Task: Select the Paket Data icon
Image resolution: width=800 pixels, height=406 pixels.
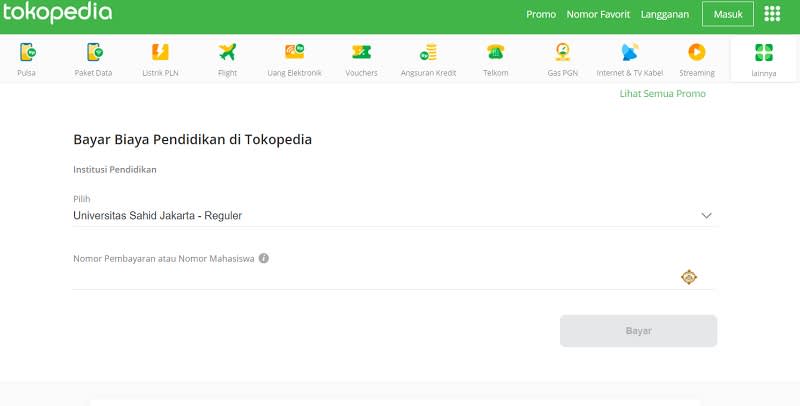Action: click(x=95, y=53)
